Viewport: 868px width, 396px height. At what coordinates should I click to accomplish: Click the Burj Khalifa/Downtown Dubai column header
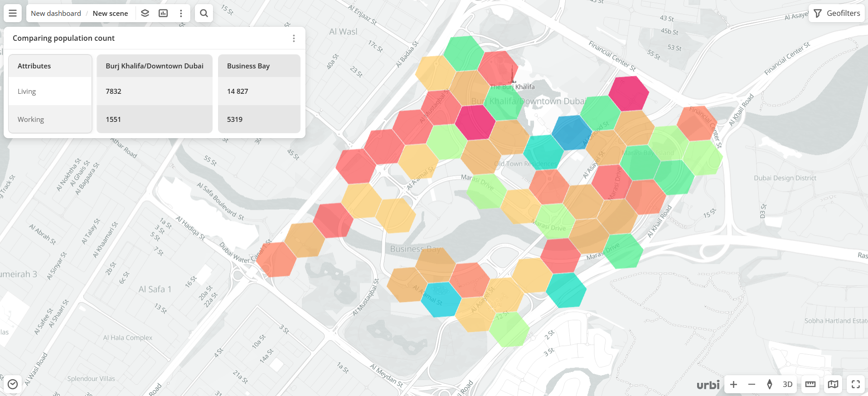point(155,66)
